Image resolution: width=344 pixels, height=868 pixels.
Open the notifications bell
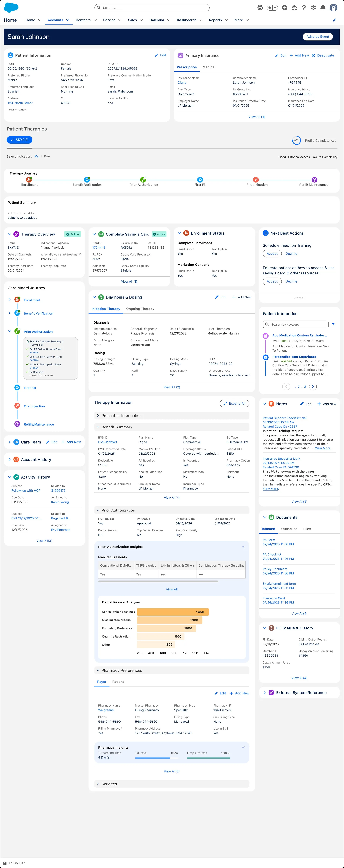[x=323, y=8]
